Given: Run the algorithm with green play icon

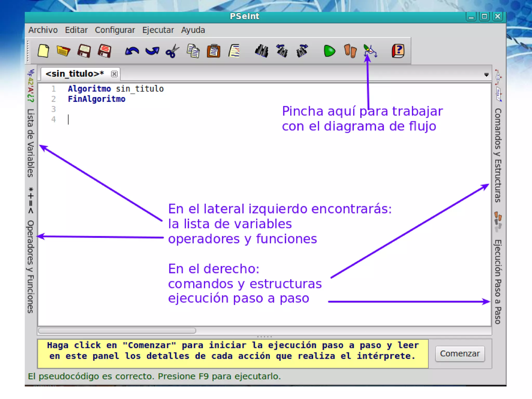Looking at the screenshot, I should point(329,51).
